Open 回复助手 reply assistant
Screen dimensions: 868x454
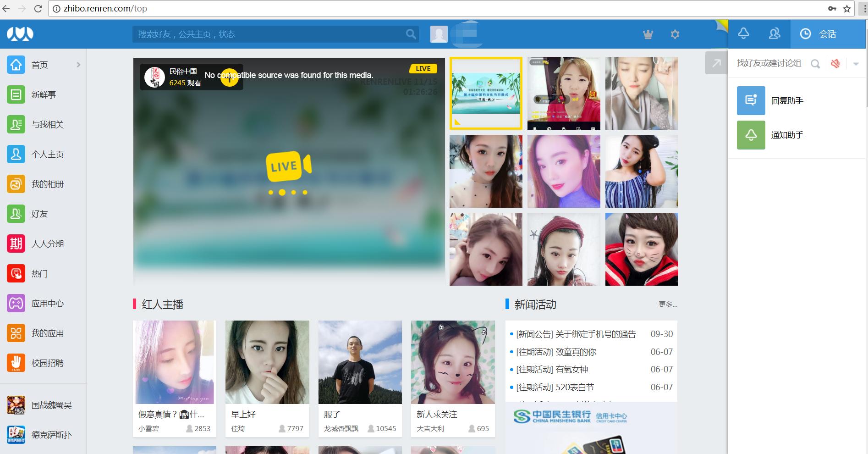[x=787, y=100]
